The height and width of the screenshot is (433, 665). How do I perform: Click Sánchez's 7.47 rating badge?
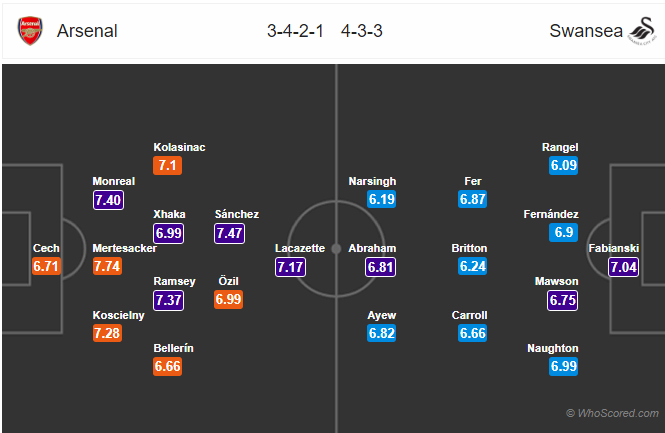(230, 232)
